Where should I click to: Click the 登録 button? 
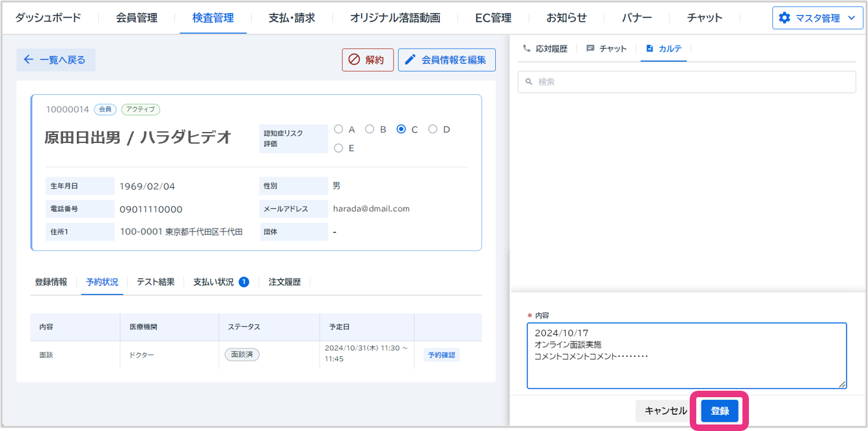coord(720,411)
